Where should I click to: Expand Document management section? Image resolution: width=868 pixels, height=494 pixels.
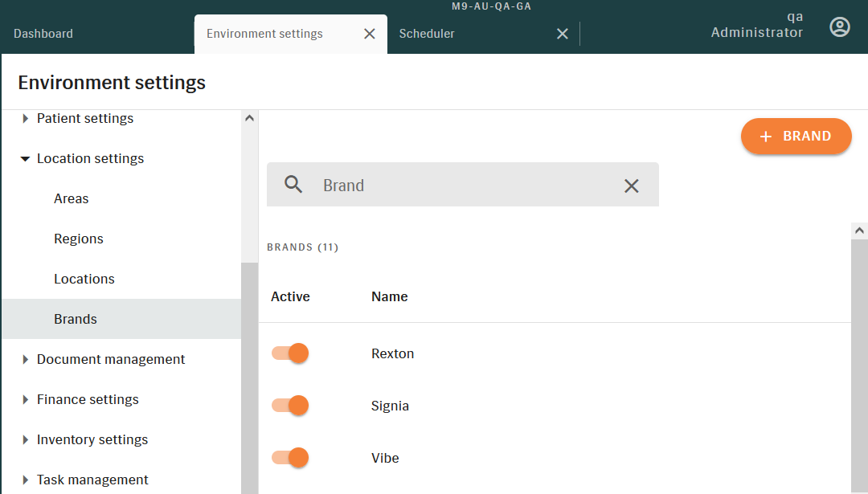(25, 360)
